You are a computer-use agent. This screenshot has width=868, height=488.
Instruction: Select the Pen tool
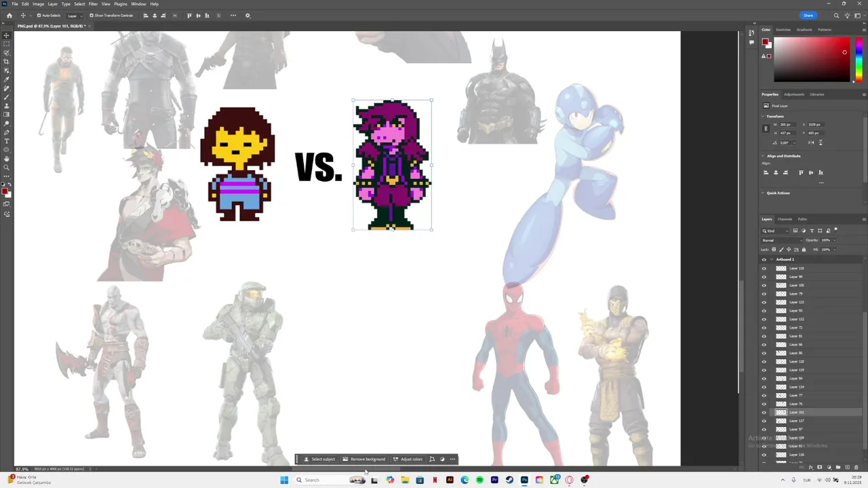pyautogui.click(x=7, y=132)
